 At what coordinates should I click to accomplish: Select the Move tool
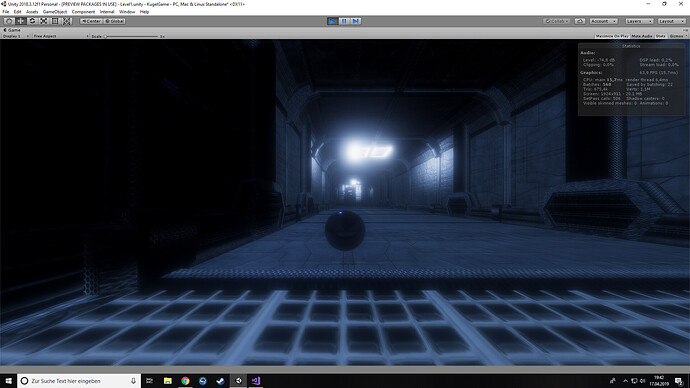point(20,21)
